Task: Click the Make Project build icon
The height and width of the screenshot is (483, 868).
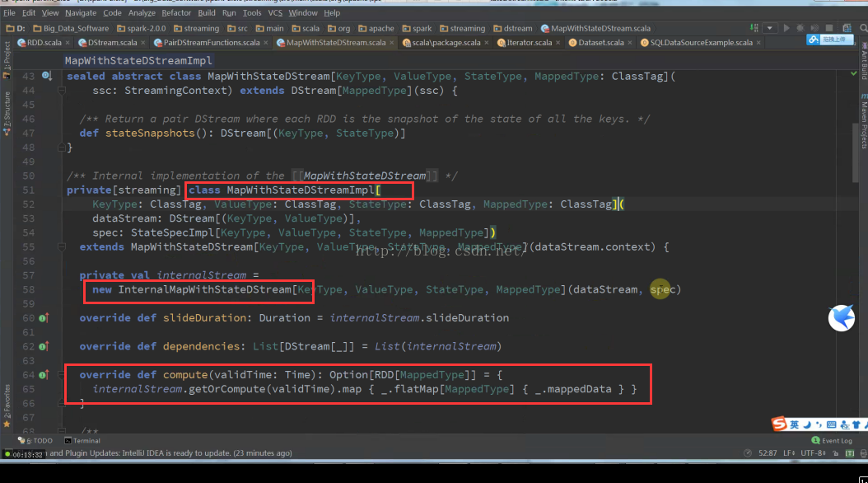Action: point(754,28)
